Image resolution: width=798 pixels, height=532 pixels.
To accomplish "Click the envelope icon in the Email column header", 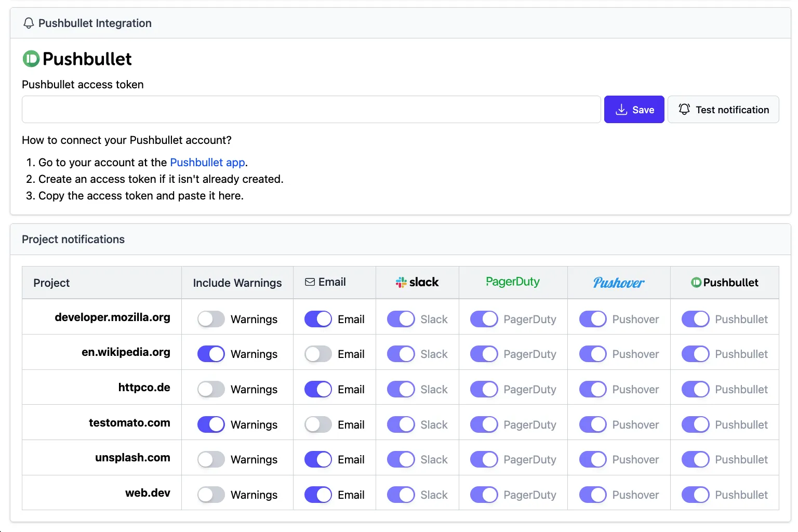I will tap(310, 282).
